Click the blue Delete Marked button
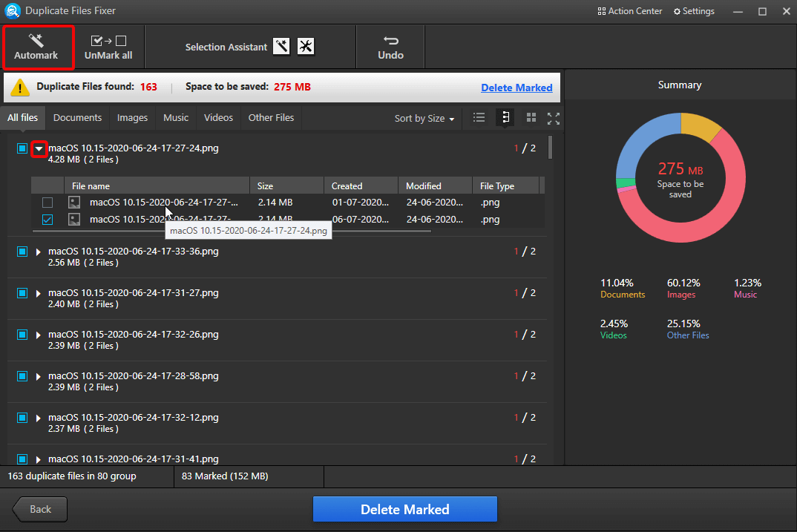The width and height of the screenshot is (797, 532). [x=404, y=509]
